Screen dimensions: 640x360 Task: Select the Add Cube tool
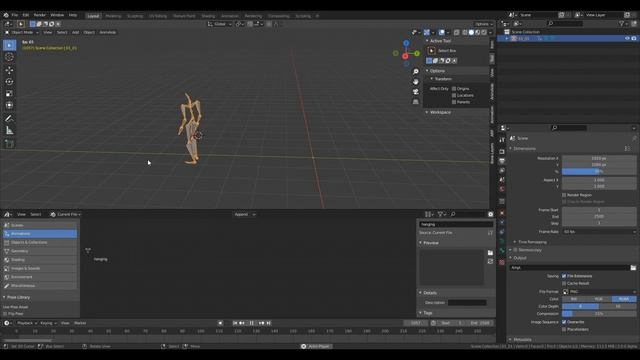9,144
